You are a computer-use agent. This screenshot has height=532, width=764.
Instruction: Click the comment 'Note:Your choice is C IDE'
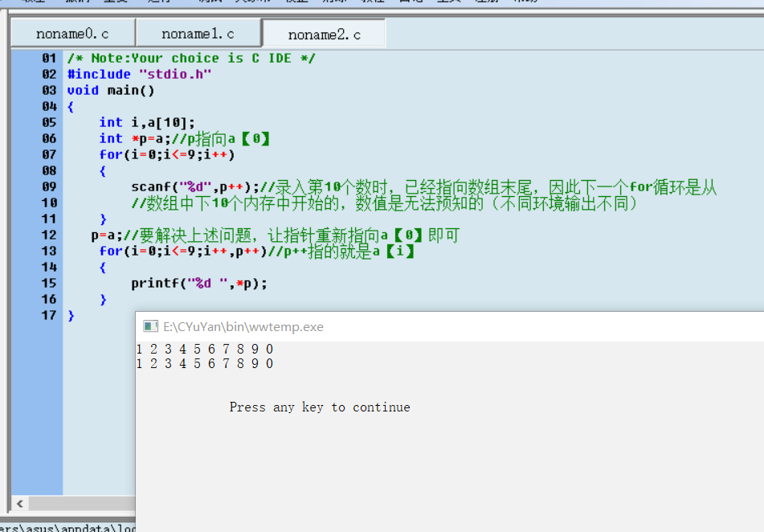(191, 59)
